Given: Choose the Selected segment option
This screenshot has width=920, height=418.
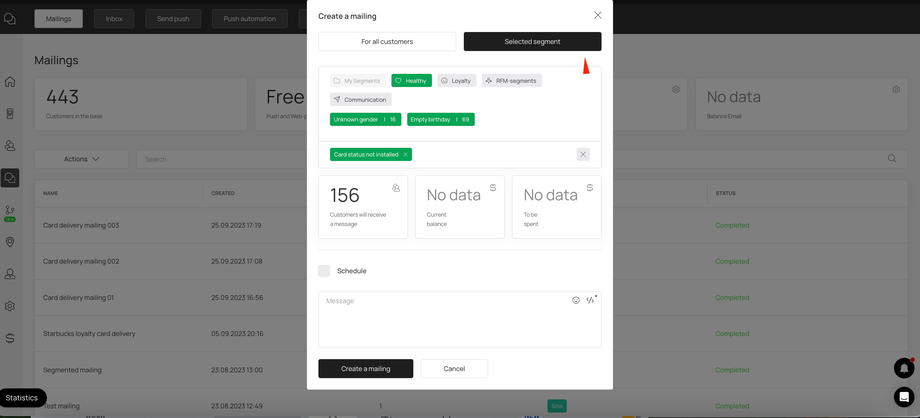Looking at the screenshot, I should (x=532, y=42).
